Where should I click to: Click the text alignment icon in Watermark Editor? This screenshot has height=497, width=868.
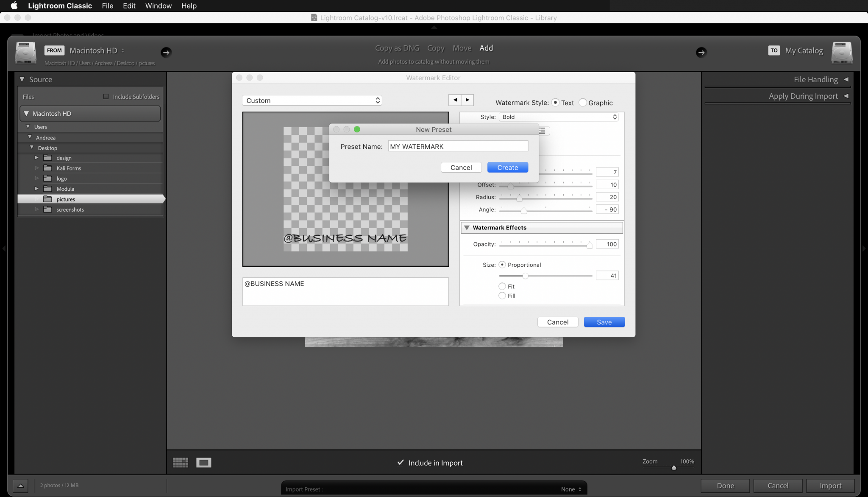(542, 131)
